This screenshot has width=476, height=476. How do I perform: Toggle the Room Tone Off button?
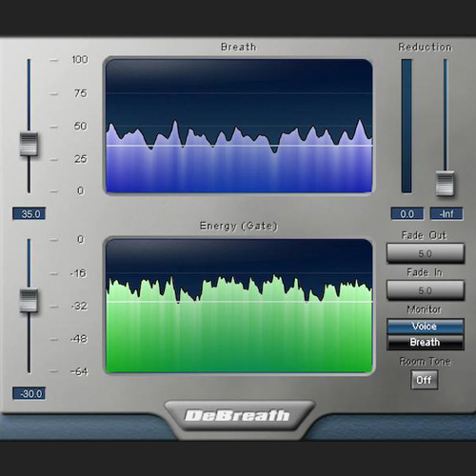click(425, 380)
